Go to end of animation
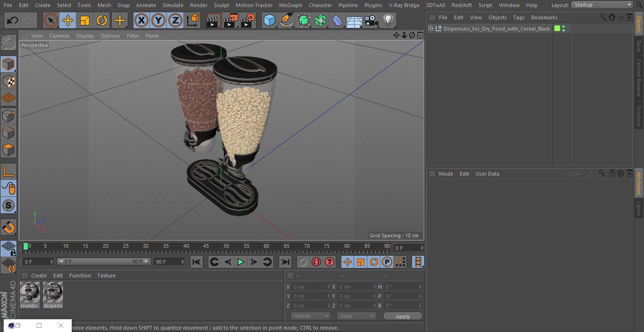 (x=285, y=262)
